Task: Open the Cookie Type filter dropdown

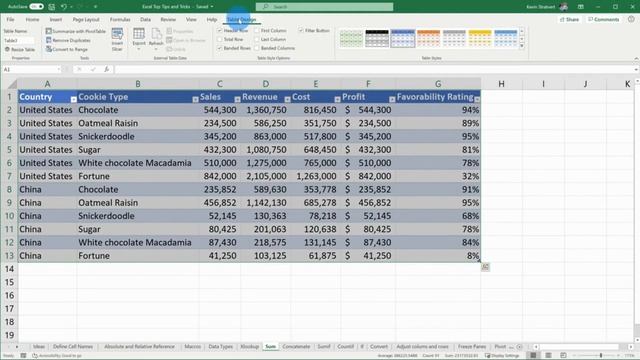Action: pos(195,99)
